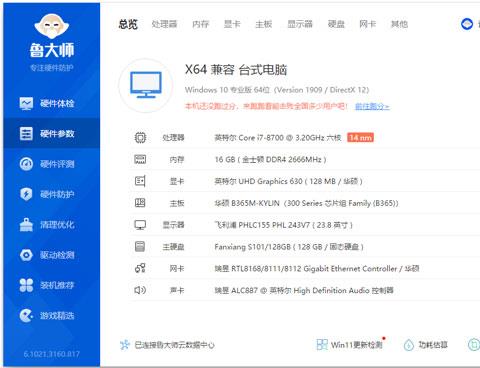The height and width of the screenshot is (368, 480).
Task: Click the memory module icon
Action: coord(140,159)
